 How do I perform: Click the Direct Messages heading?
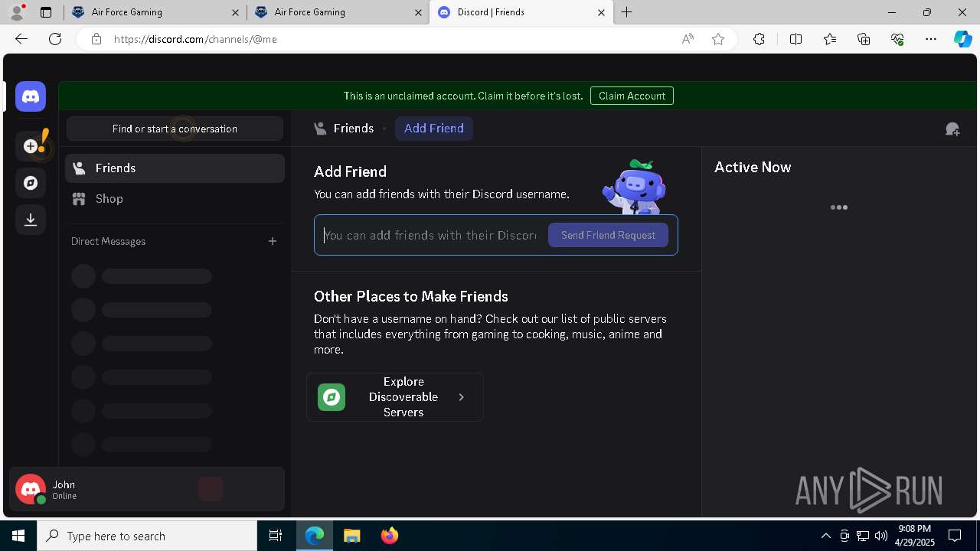tap(108, 241)
